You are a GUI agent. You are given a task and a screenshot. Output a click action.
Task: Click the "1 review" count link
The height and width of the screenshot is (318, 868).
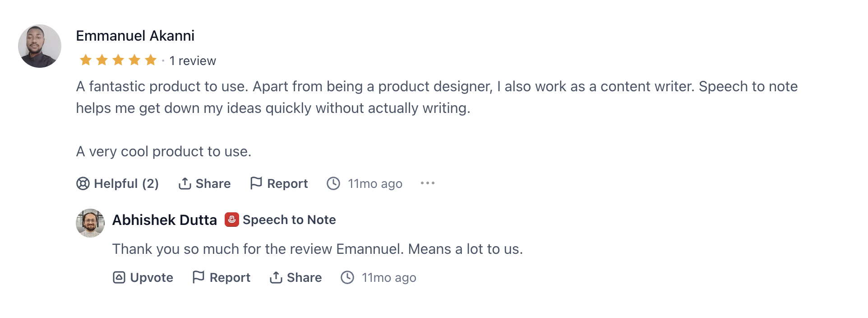193,61
